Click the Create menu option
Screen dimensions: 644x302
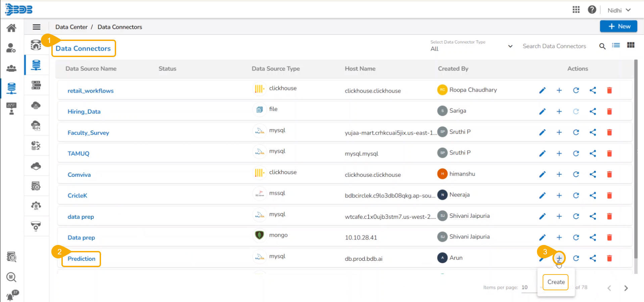[x=556, y=282]
